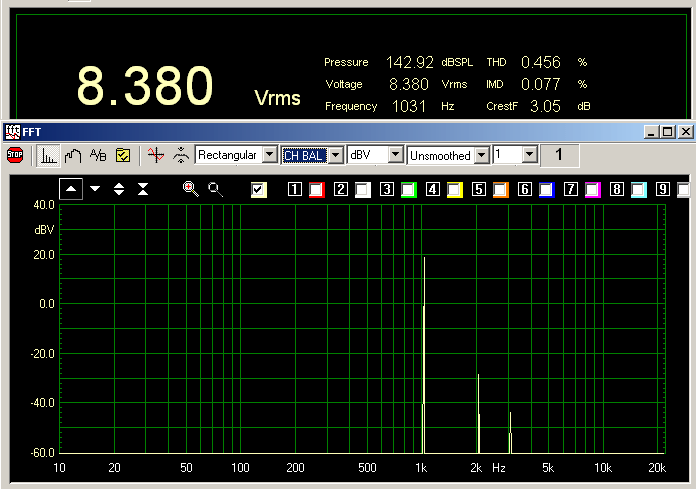
Task: Click the magenta color swatch for trace 7
Action: click(592, 189)
